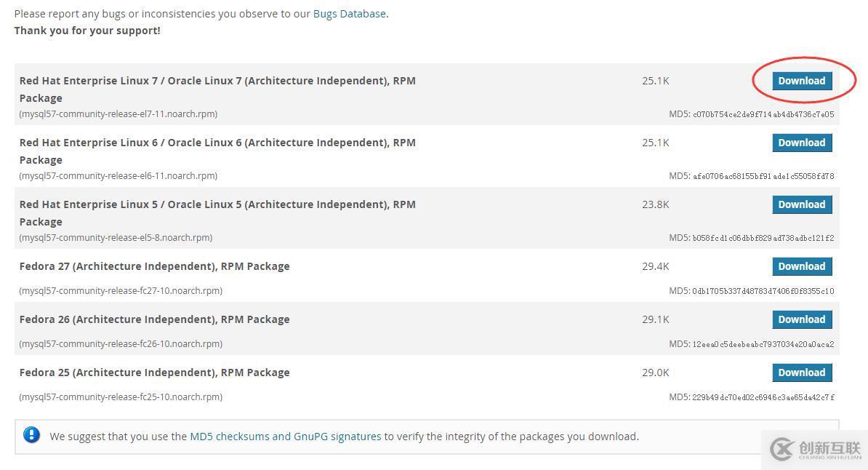868x470 pixels.
Task: Download the Fedora 25 RPM package
Action: point(801,373)
